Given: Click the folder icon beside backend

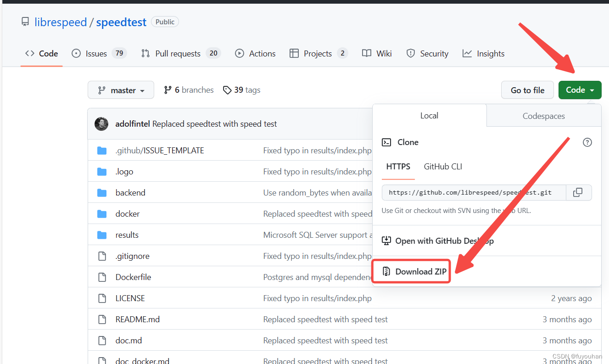Looking at the screenshot, I should coord(102,193).
